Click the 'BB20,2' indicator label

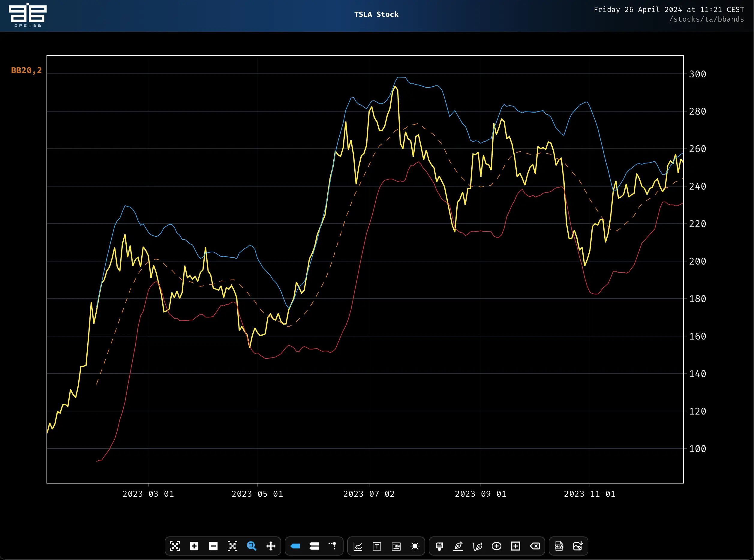click(26, 70)
